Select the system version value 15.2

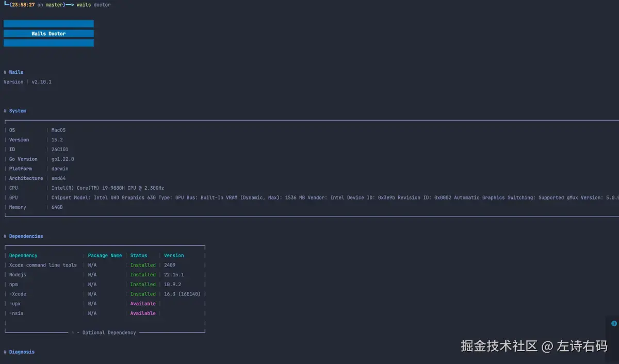click(57, 140)
